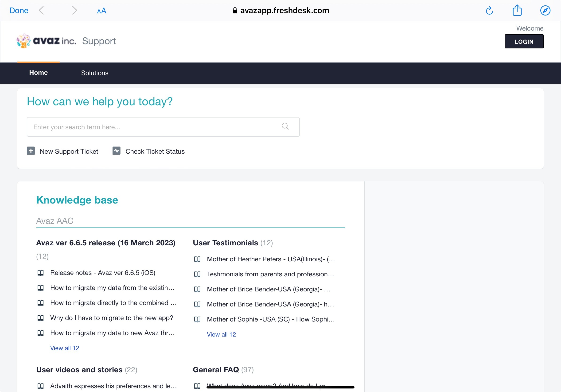
Task: Tap Done to close the browser view
Action: [x=19, y=11]
